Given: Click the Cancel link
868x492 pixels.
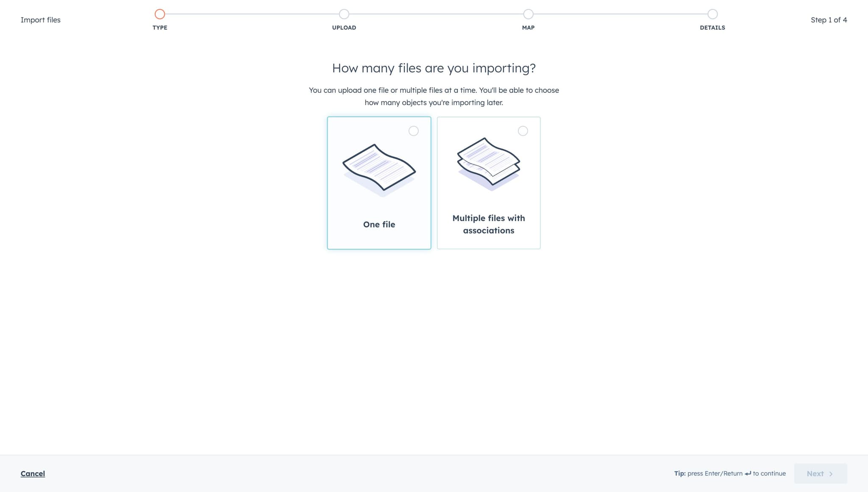Looking at the screenshot, I should coord(33,473).
